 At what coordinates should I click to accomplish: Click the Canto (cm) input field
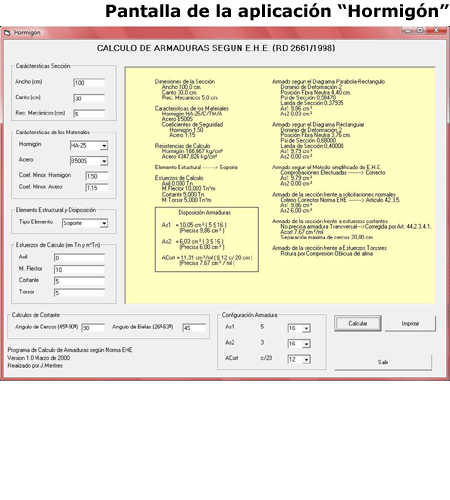[x=89, y=98]
